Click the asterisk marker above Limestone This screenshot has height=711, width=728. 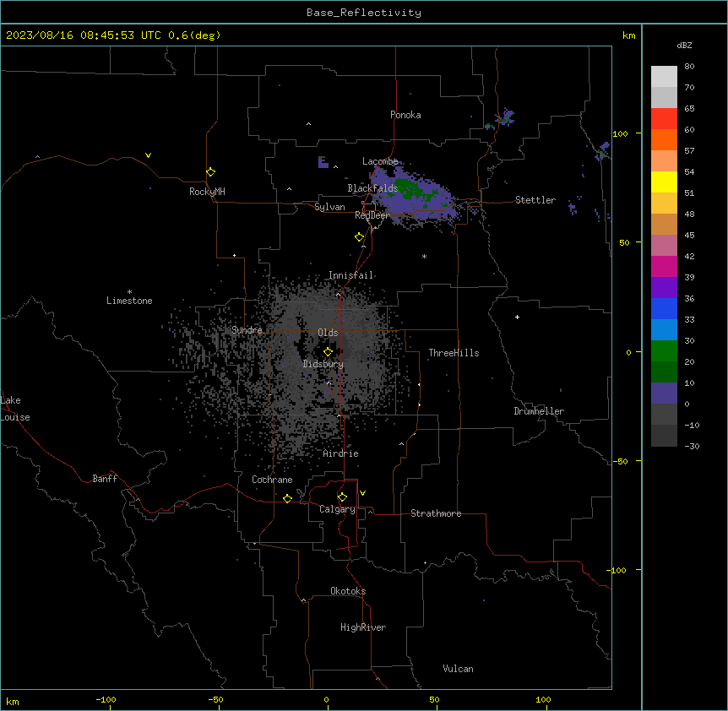coord(129,292)
